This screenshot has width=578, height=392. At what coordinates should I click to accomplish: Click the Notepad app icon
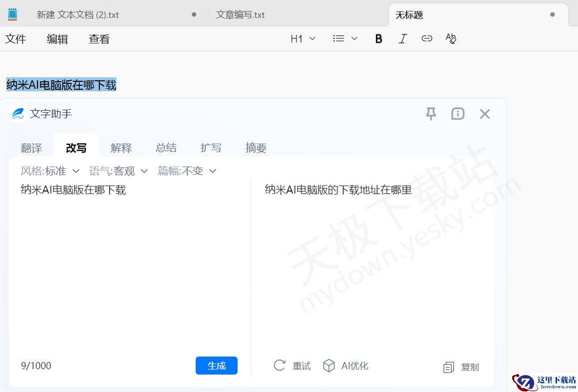[x=12, y=14]
